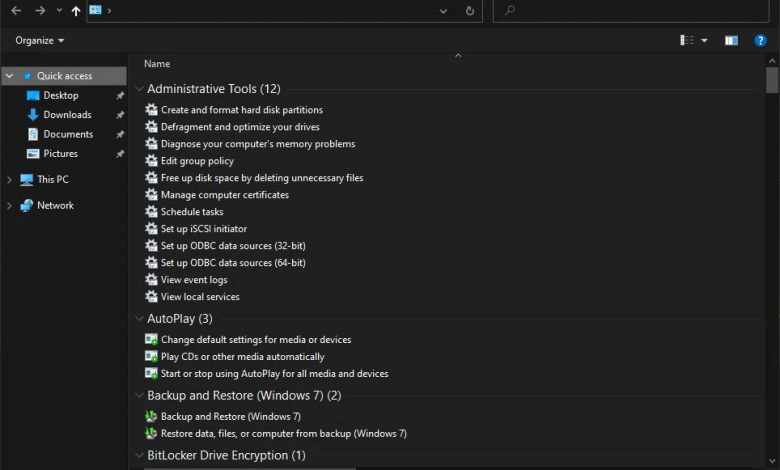Go up one folder level
Screen dimensions: 780x470
click(76, 11)
